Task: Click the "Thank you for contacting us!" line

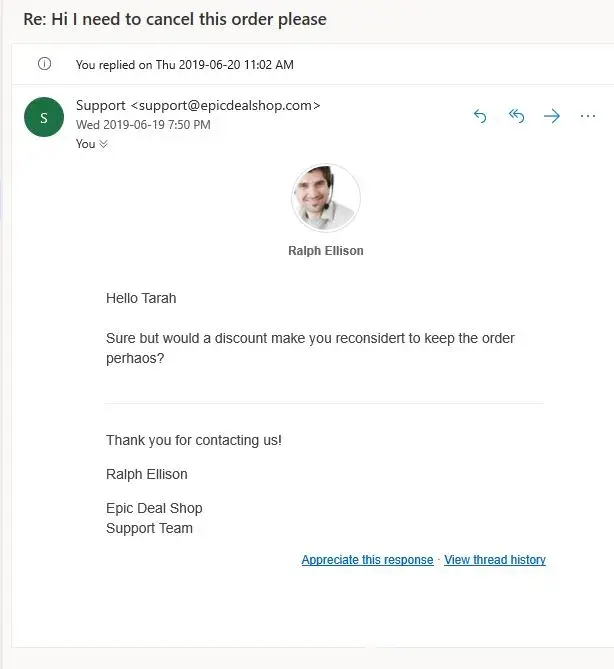Action: [194, 440]
